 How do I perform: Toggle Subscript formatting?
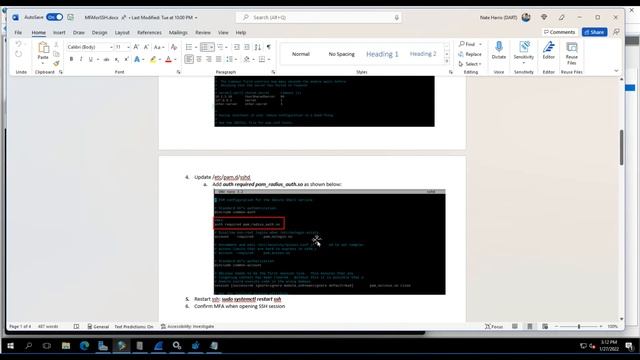[117, 60]
